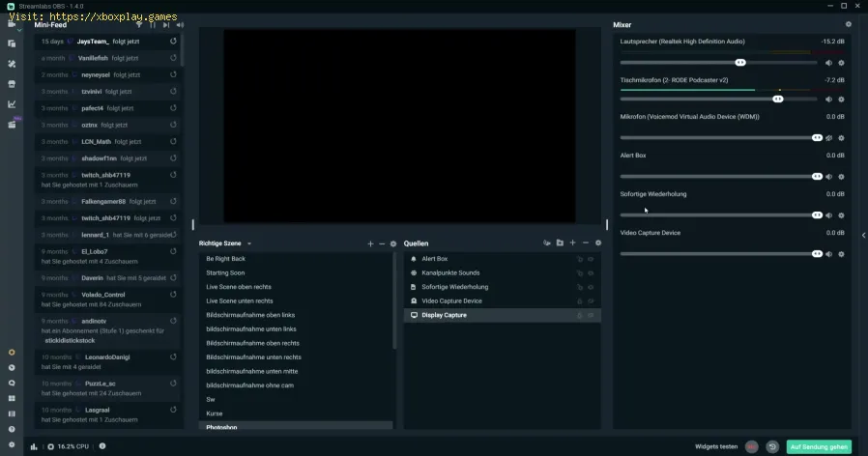Mute Sofortige Wiederholung audio
Viewport: 868px width, 456px height.
[x=828, y=215]
